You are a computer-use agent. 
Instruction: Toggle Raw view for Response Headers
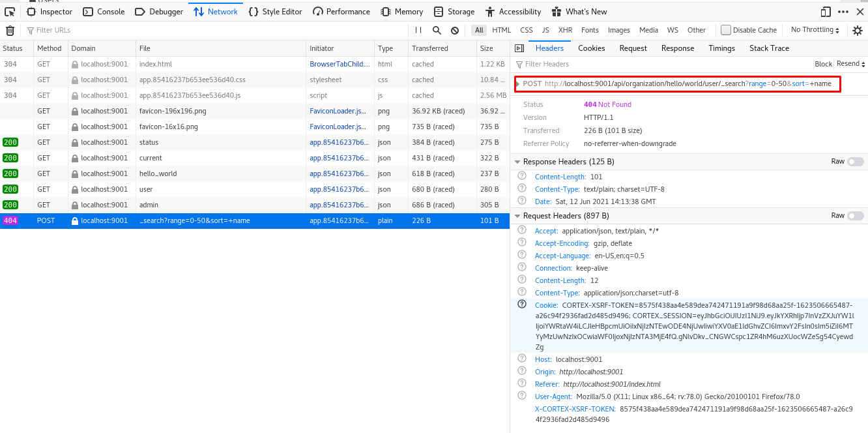(x=855, y=162)
